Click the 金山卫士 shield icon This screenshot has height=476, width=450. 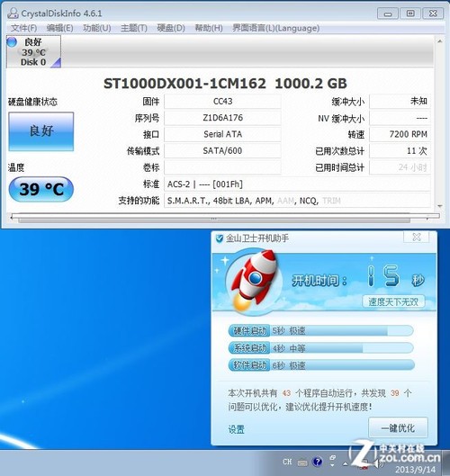tap(219, 238)
